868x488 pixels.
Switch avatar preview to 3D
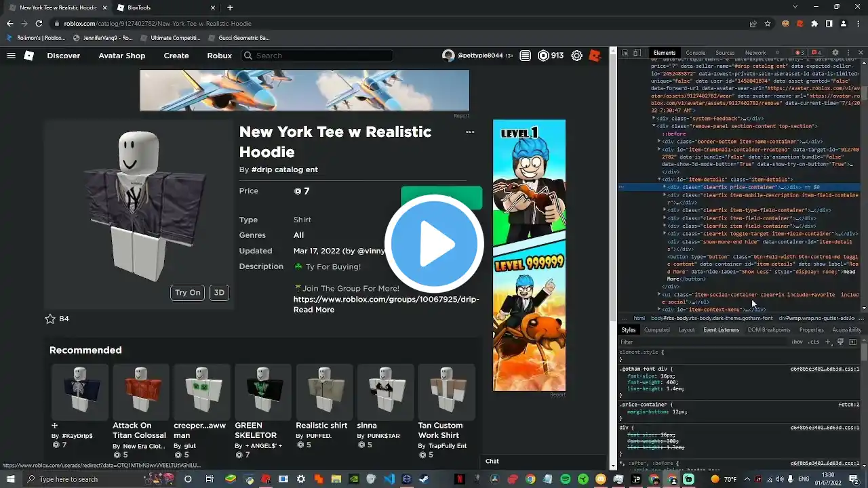pos(219,293)
